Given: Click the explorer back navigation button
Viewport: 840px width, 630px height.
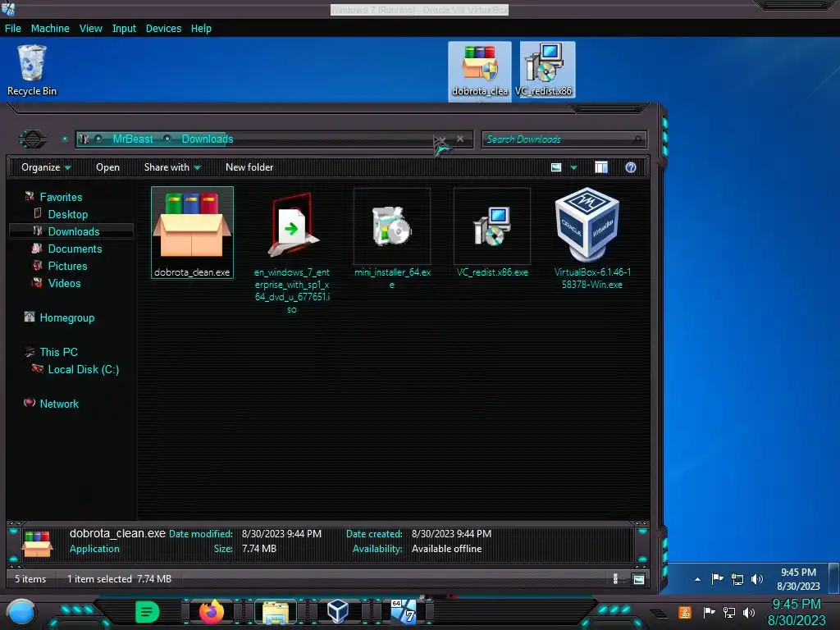Looking at the screenshot, I should [x=33, y=139].
